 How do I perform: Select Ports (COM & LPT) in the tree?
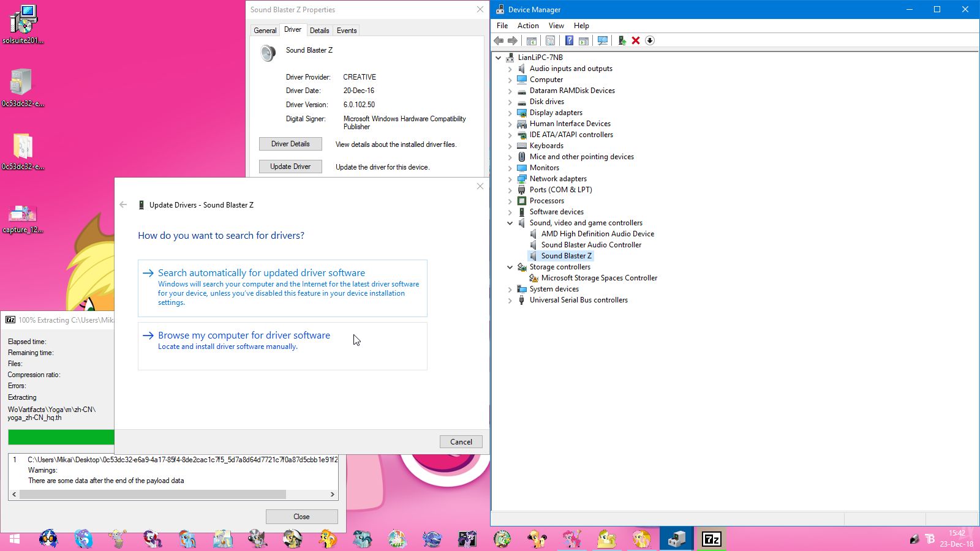click(561, 190)
